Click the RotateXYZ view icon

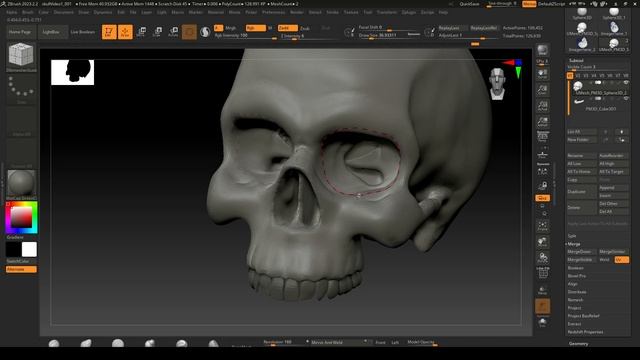click(542, 258)
